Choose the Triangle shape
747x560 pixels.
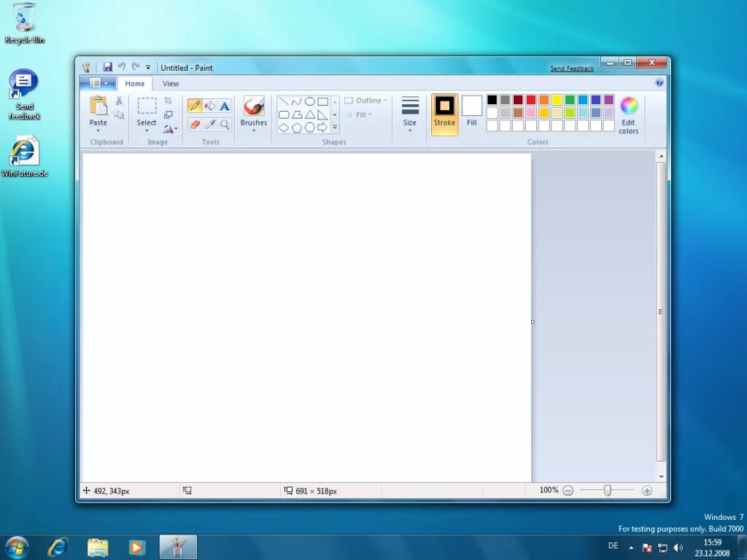tap(309, 114)
